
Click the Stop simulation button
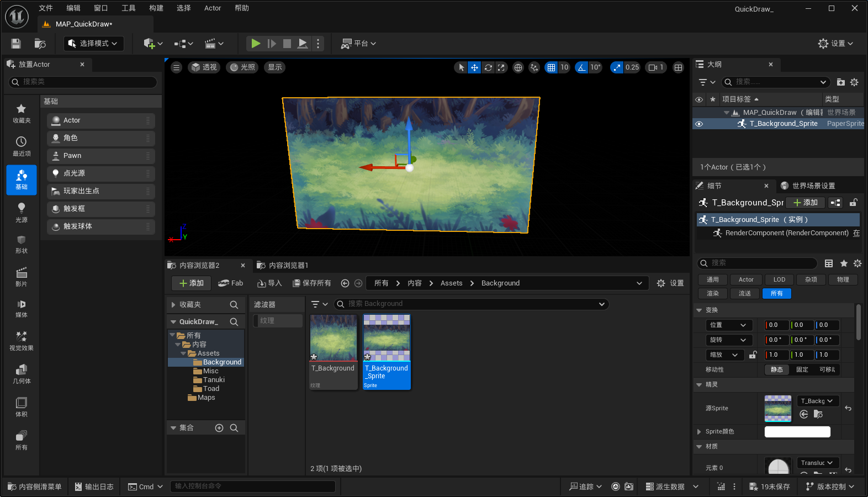tap(287, 44)
